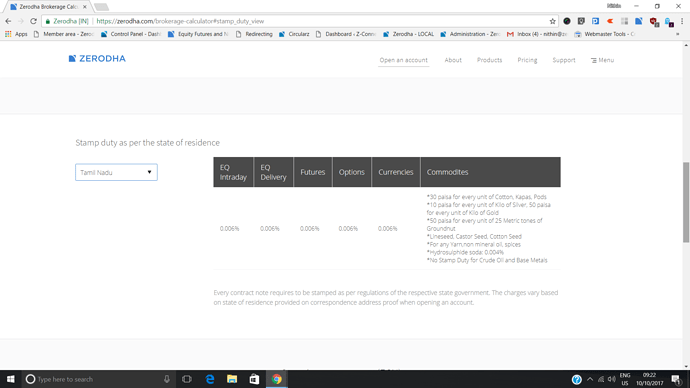Select the Zerodha Brokerage Calc tab
The width and height of the screenshot is (690, 388).
[x=48, y=7]
